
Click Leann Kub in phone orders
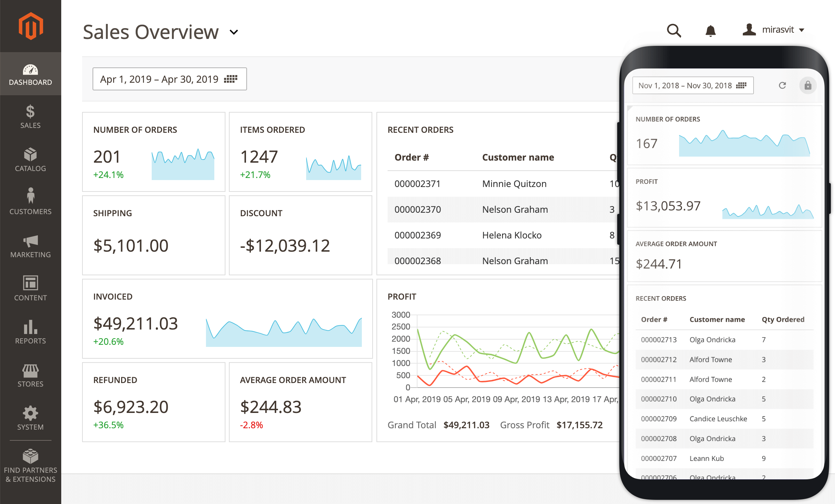pos(707,458)
